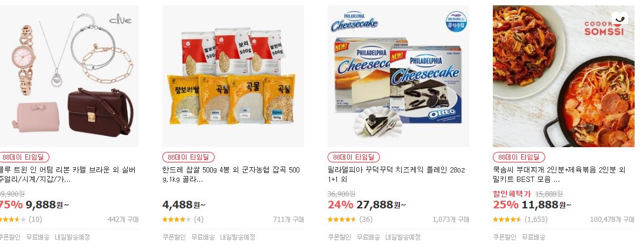Click the star rating with 10 reviews
Screen dimensions: 644x249
[21, 220]
